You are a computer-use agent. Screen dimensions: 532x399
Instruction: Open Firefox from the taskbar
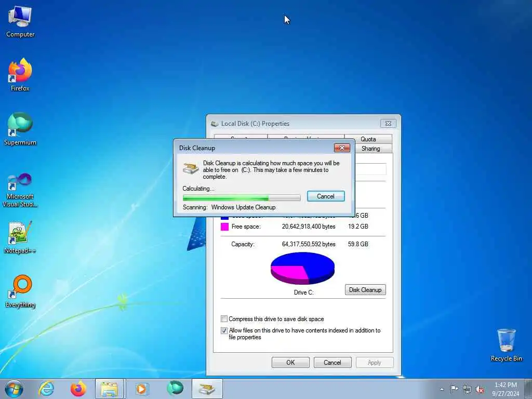click(78, 389)
